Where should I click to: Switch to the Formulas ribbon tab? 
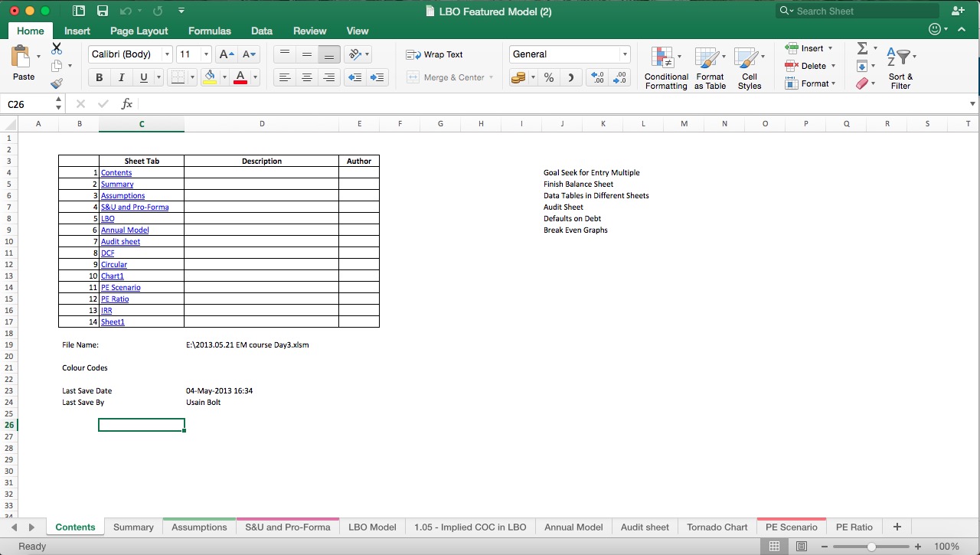click(209, 31)
